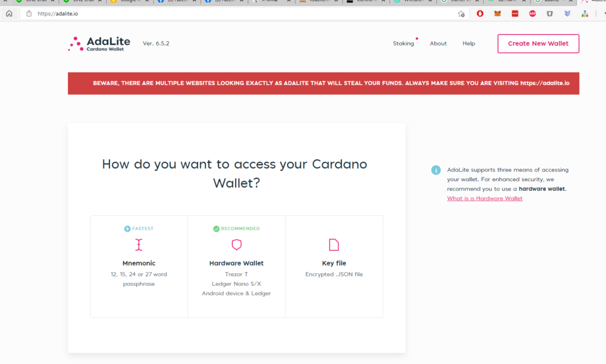The width and height of the screenshot is (606, 364).
Task: Click the Ver. 6.5.2 version label
Action: (x=156, y=44)
